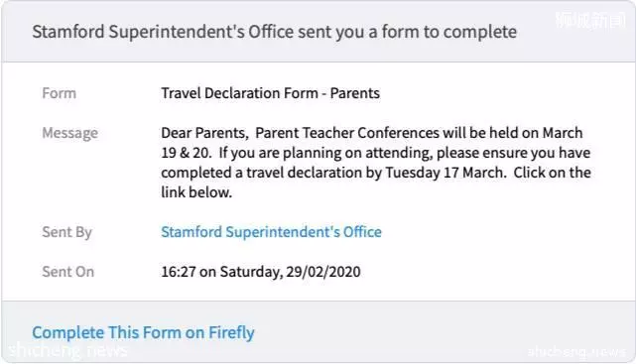Select the 16:27 on Saturday, 29/02/2020 timestamp
This screenshot has height=364, width=636.
tap(261, 272)
